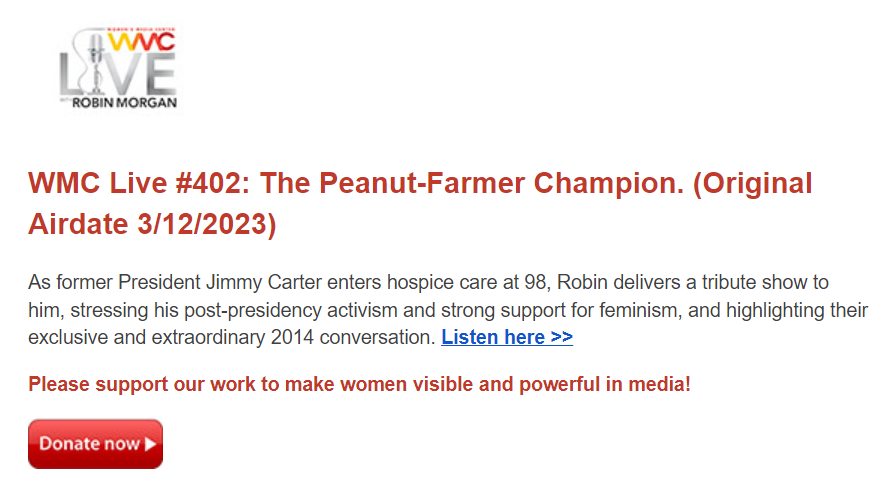
Task: Click the red WMC letters in the logo
Action: pyautogui.click(x=142, y=43)
